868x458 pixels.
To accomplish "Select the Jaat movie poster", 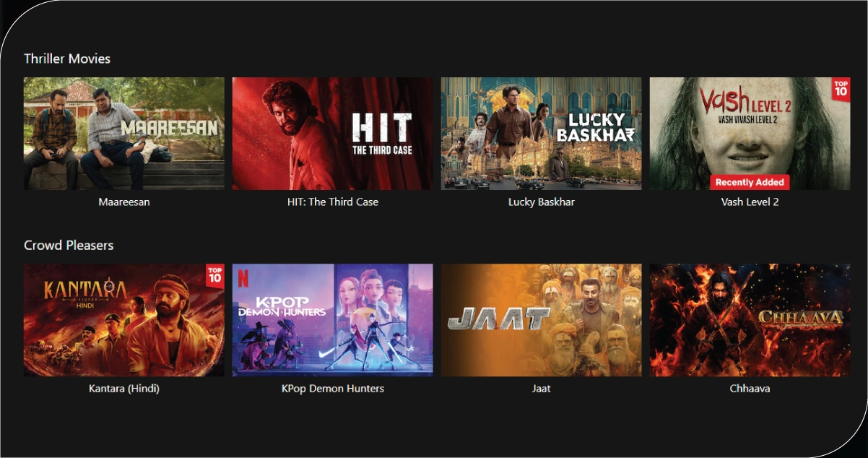I will coord(541,320).
